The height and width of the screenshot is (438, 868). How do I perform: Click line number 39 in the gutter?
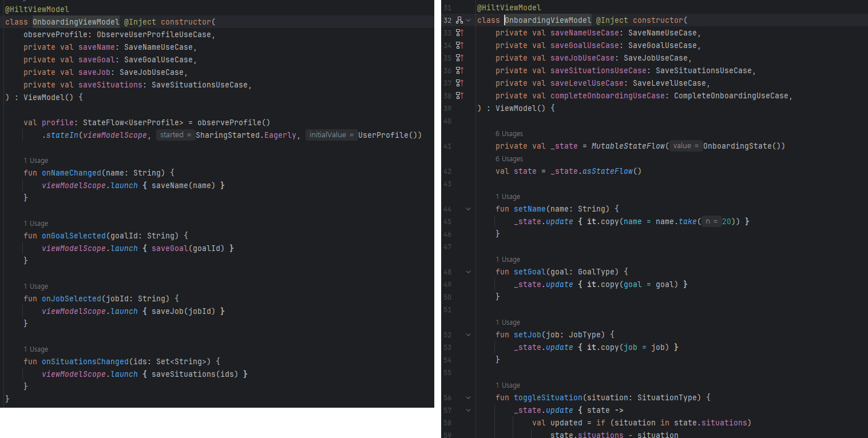coord(447,108)
